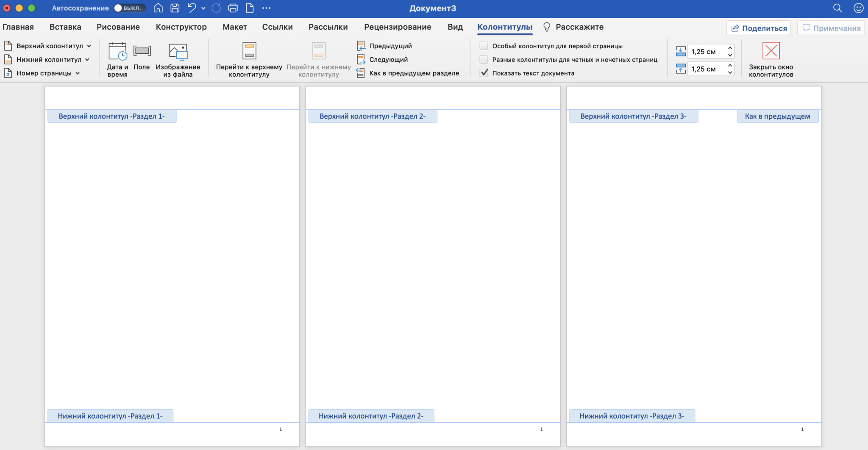Click the Home icon in title bar
Image resolution: width=868 pixels, height=450 pixels.
pyautogui.click(x=158, y=8)
